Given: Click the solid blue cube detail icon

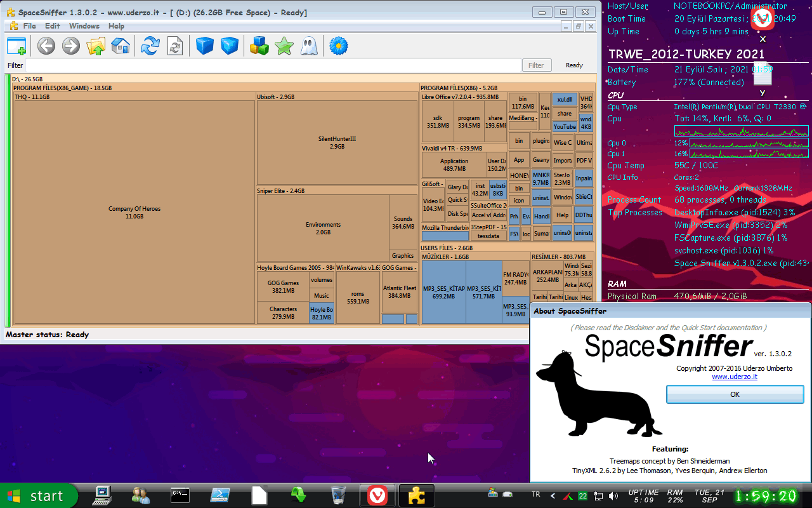Looking at the screenshot, I should 204,46.
